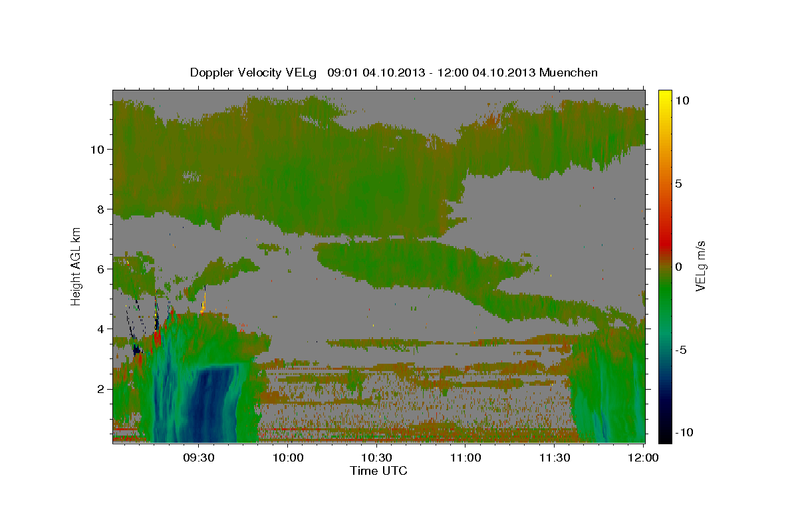798x532 pixels.
Task: Click the '11:30' time tick label
Action: [555, 458]
